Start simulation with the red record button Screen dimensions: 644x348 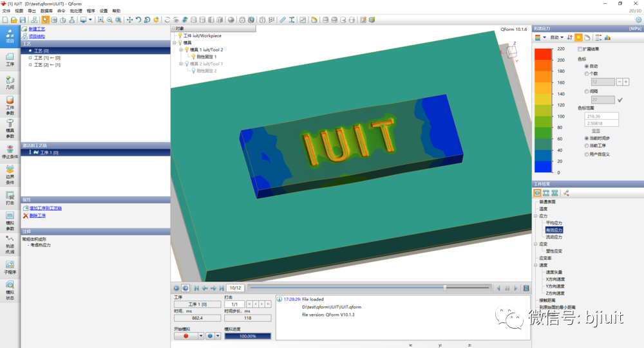pos(186,336)
